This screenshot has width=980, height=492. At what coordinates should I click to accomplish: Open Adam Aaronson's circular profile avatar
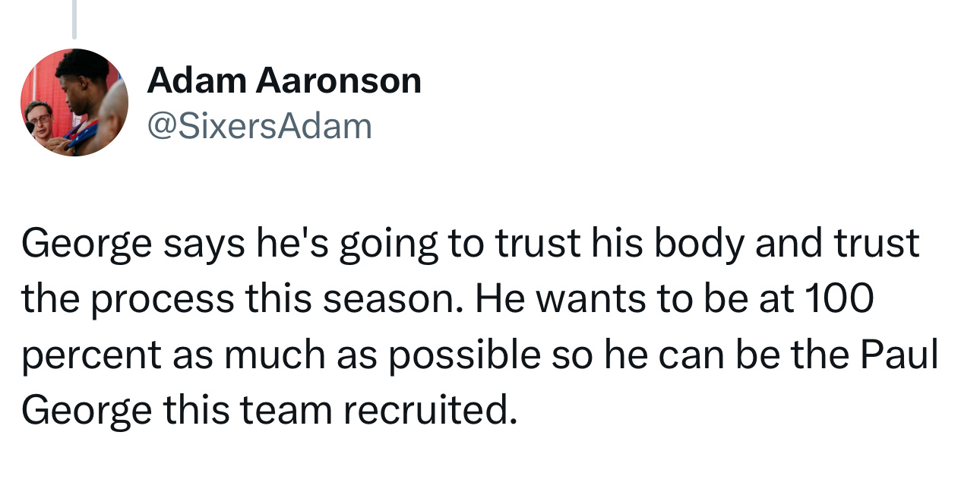[x=74, y=102]
